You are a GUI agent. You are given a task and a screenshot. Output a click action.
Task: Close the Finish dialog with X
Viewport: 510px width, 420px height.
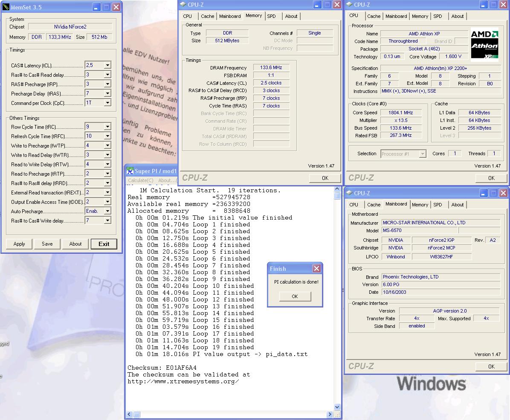point(316,268)
